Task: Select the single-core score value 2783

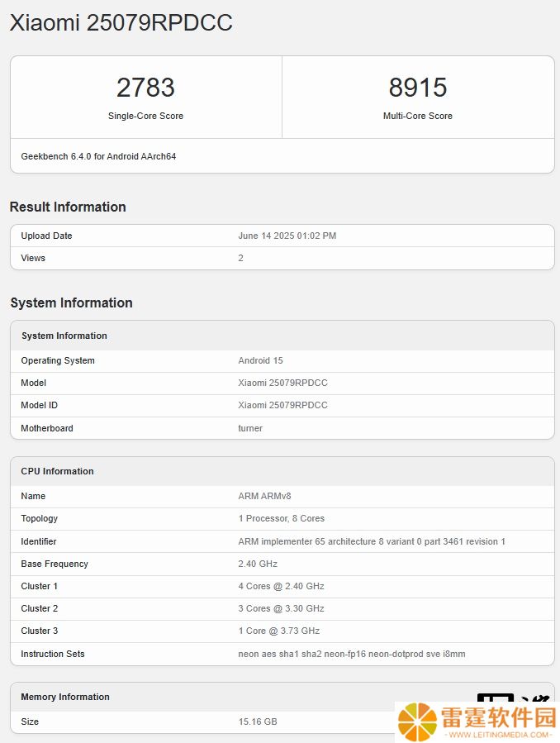Action: click(x=146, y=88)
